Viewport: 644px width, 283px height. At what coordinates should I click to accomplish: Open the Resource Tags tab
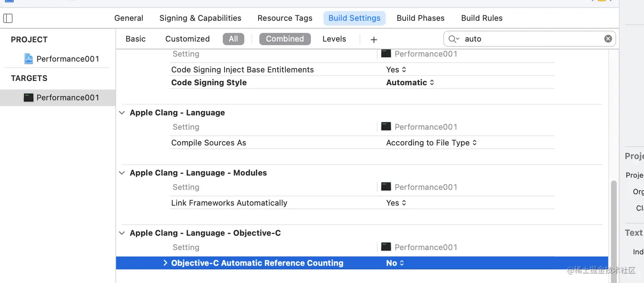tap(285, 18)
